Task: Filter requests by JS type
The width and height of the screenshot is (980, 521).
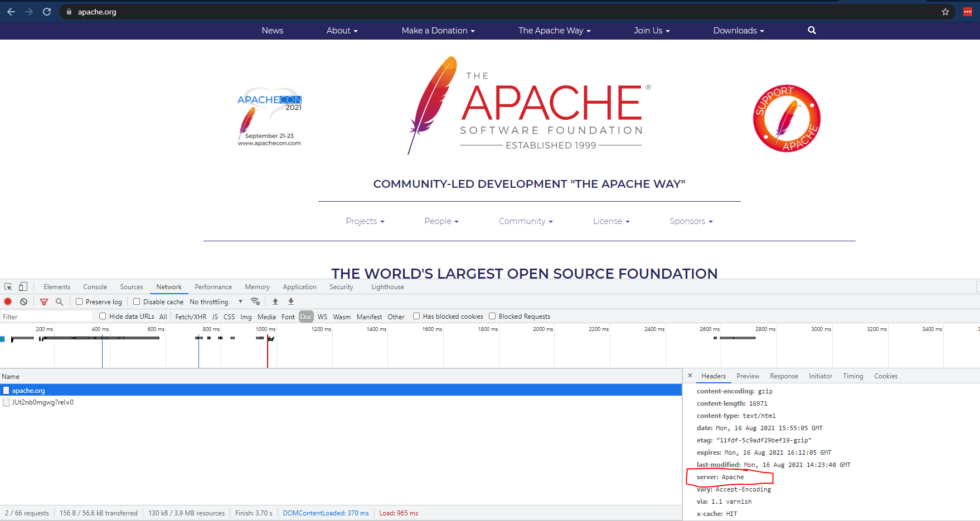Action: (x=215, y=317)
